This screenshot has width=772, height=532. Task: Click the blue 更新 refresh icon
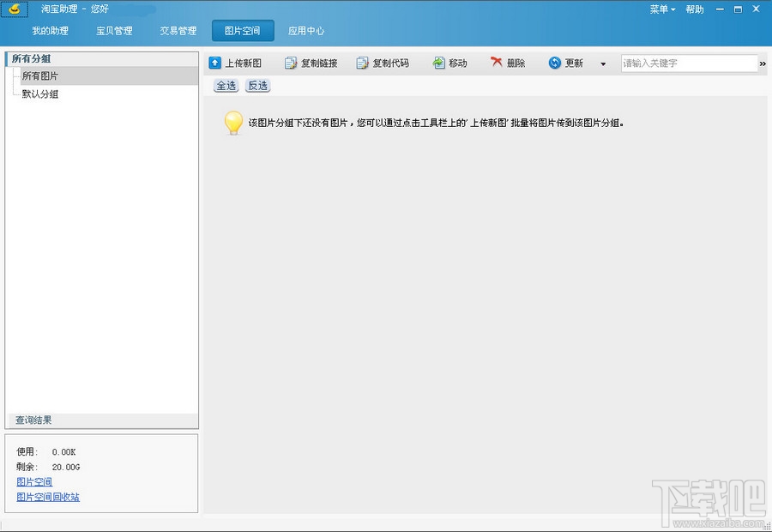[555, 63]
